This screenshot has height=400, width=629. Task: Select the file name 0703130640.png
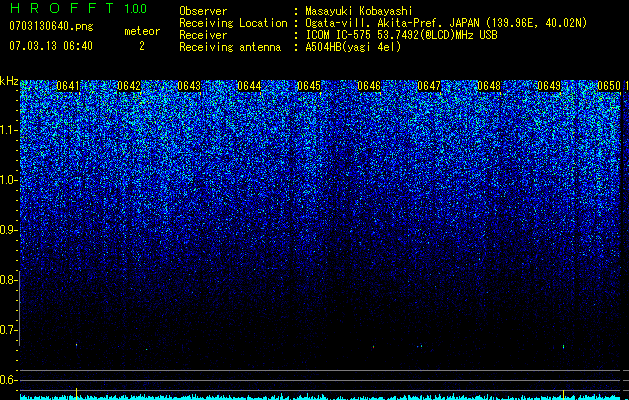(x=51, y=26)
